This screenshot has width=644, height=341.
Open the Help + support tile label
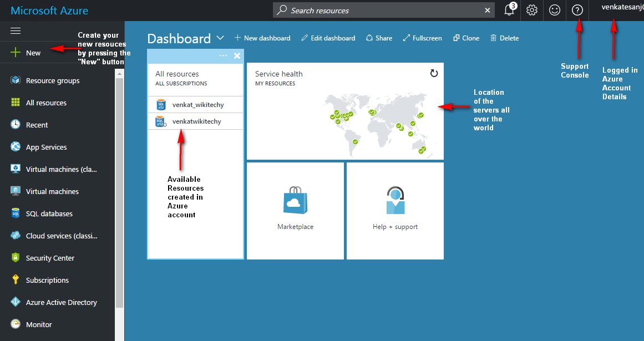click(x=395, y=227)
